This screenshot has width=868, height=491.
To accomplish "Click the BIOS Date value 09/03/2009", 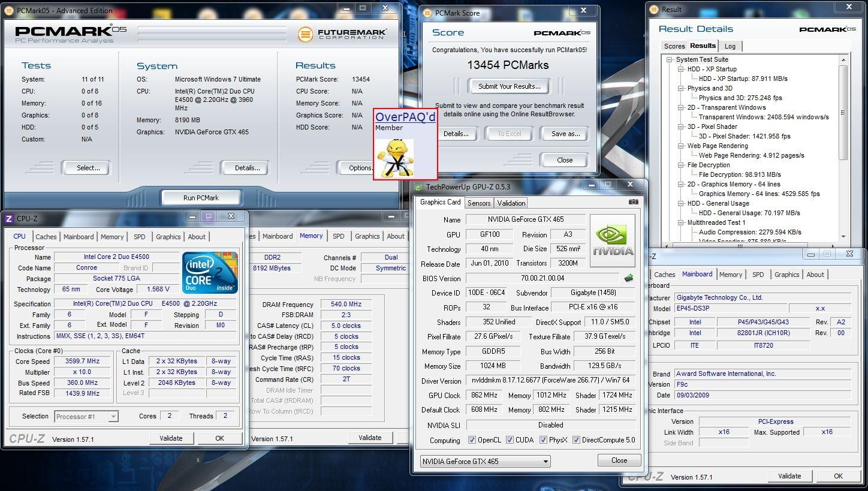I will tap(762, 395).
